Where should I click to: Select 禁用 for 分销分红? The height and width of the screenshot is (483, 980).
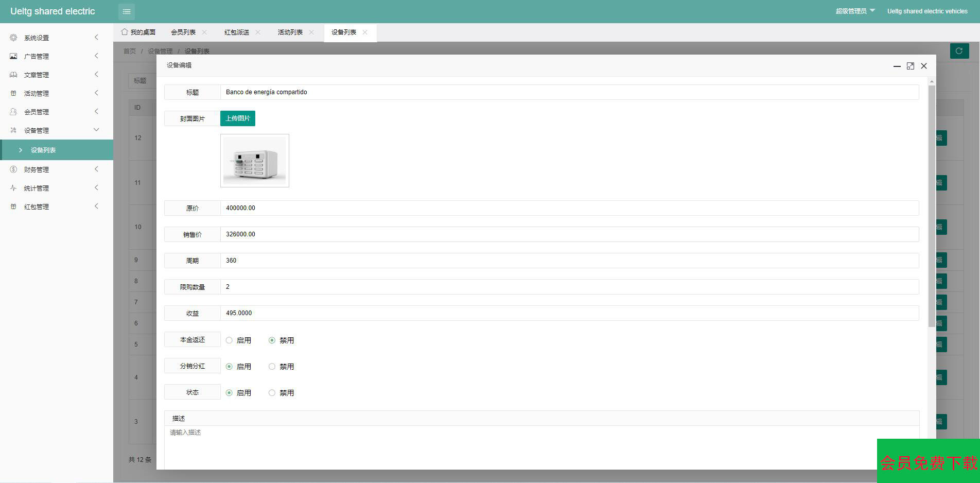[x=281, y=367]
